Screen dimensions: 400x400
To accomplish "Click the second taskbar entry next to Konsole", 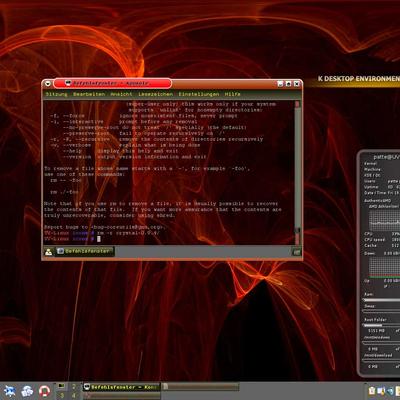I will tap(200, 387).
